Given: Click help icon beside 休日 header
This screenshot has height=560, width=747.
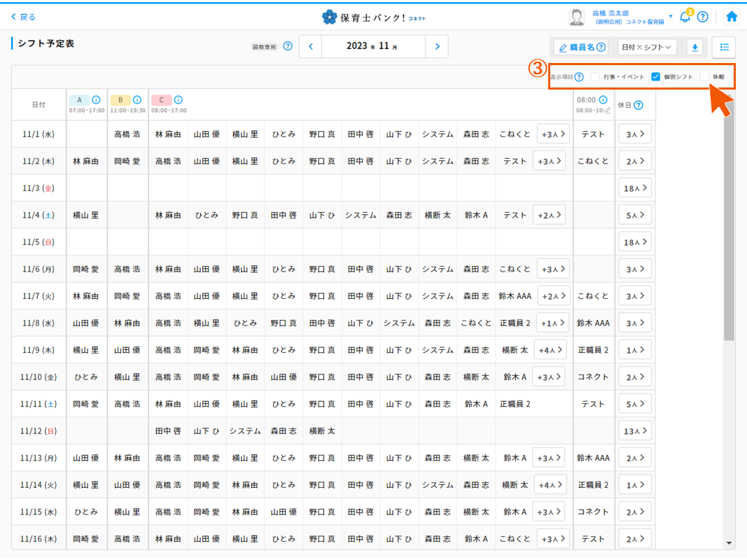Looking at the screenshot, I should point(638,105).
